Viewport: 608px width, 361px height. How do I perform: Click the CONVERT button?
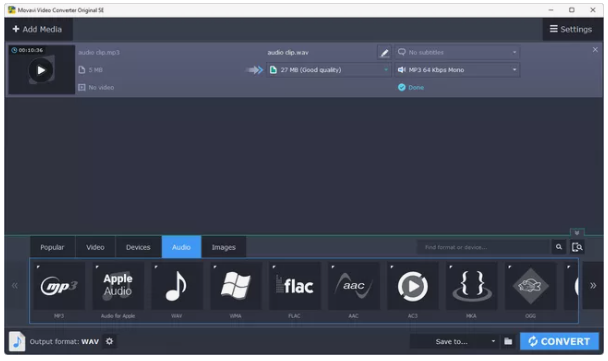tap(559, 341)
